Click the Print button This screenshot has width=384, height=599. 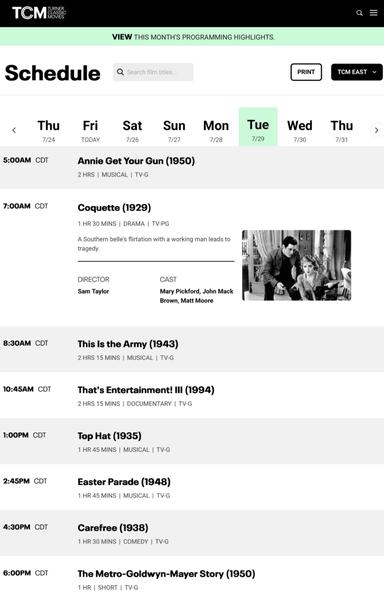(x=306, y=72)
